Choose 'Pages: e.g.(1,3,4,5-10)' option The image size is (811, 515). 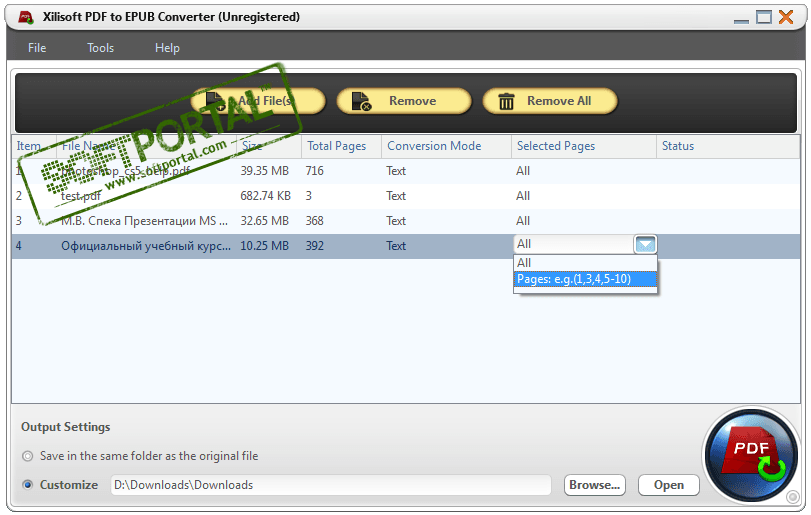tap(585, 279)
